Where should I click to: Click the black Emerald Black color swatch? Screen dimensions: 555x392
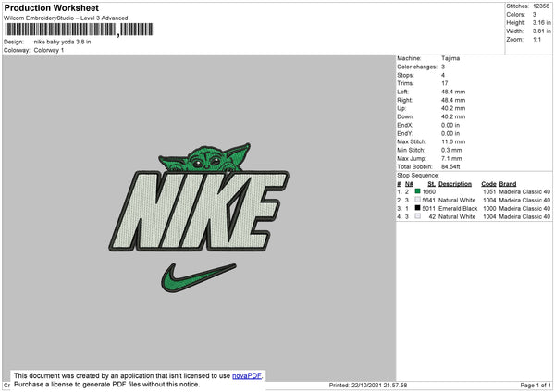pos(418,208)
